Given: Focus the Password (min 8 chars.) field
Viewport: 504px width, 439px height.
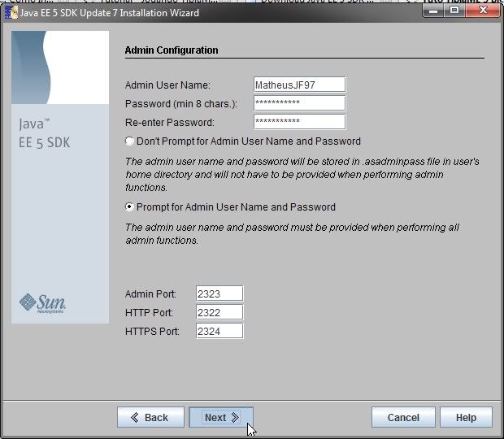Looking at the screenshot, I should [x=299, y=103].
